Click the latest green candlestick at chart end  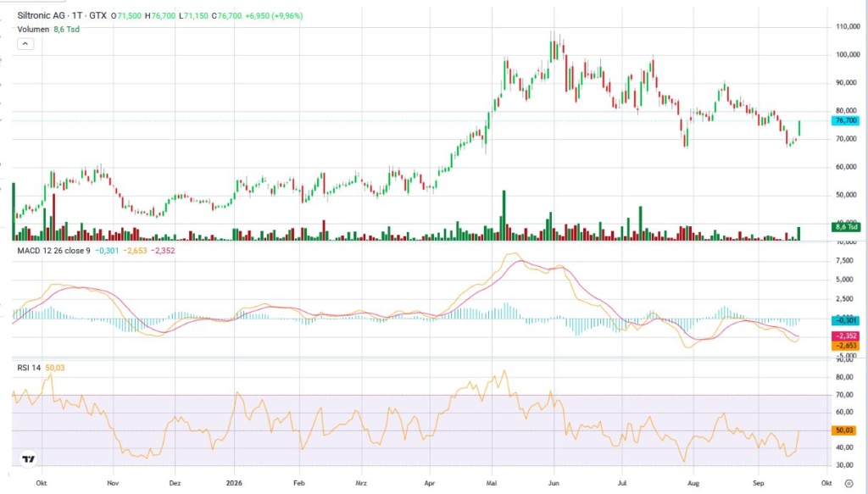click(x=798, y=128)
